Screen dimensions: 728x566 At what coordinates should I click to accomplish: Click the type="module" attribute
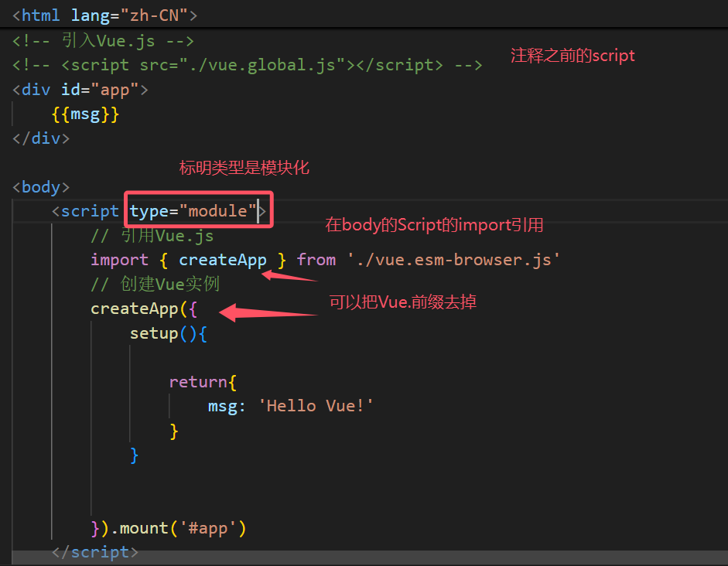pos(193,212)
